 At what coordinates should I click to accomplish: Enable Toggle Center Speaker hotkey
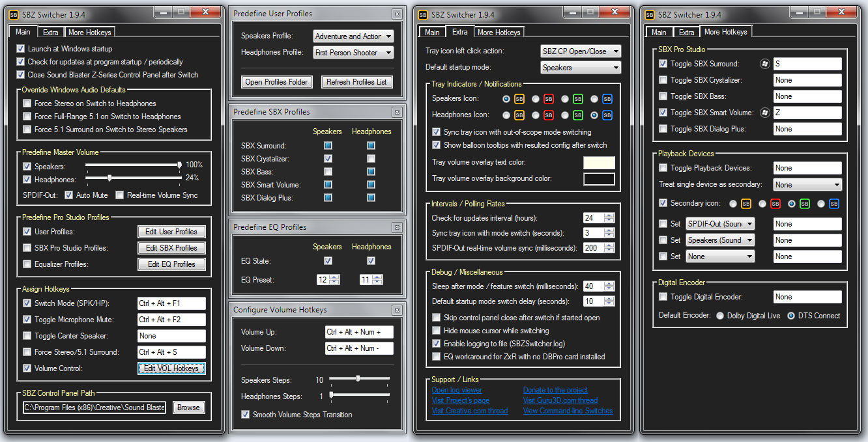(x=27, y=336)
